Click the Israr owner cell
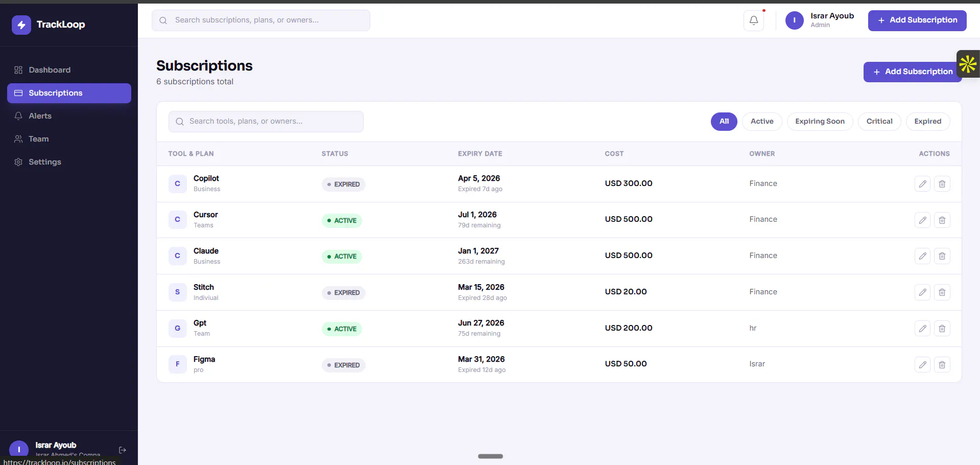This screenshot has height=465, width=980. (x=757, y=364)
